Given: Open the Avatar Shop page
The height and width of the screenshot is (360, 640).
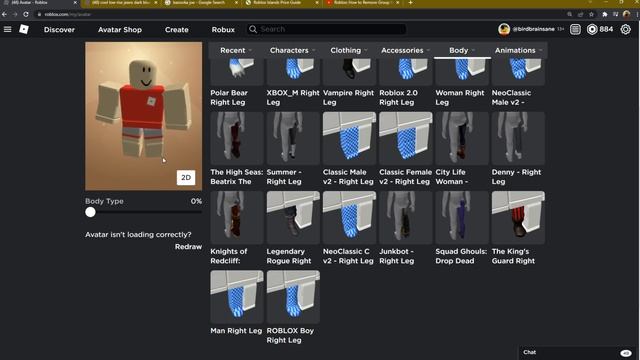Looking at the screenshot, I should click(x=120, y=29).
